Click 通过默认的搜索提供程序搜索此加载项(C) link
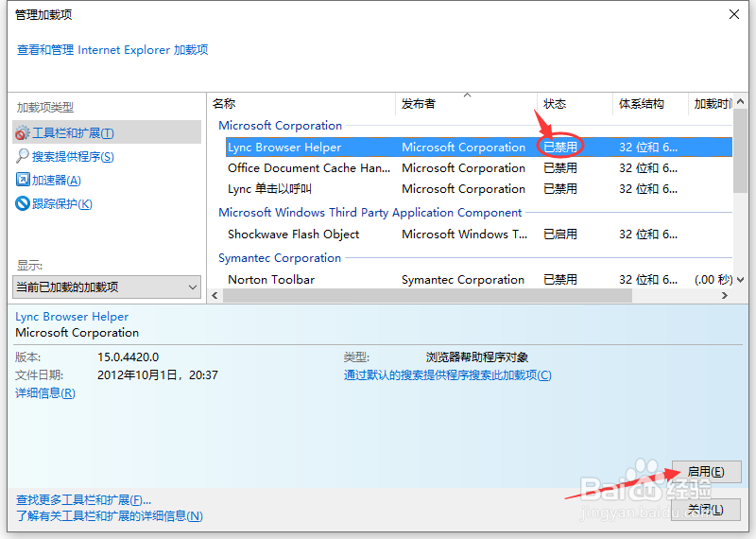This screenshot has width=756, height=539. (x=447, y=374)
